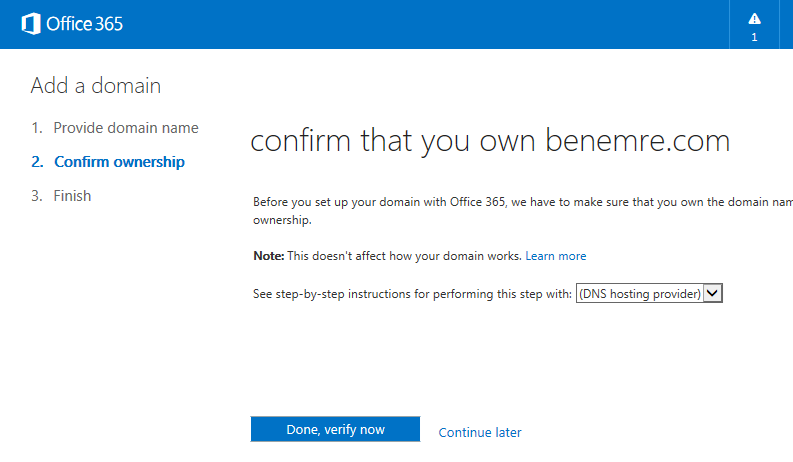793x462 pixels.
Task: Click the Add a domain heading
Action: (x=96, y=85)
